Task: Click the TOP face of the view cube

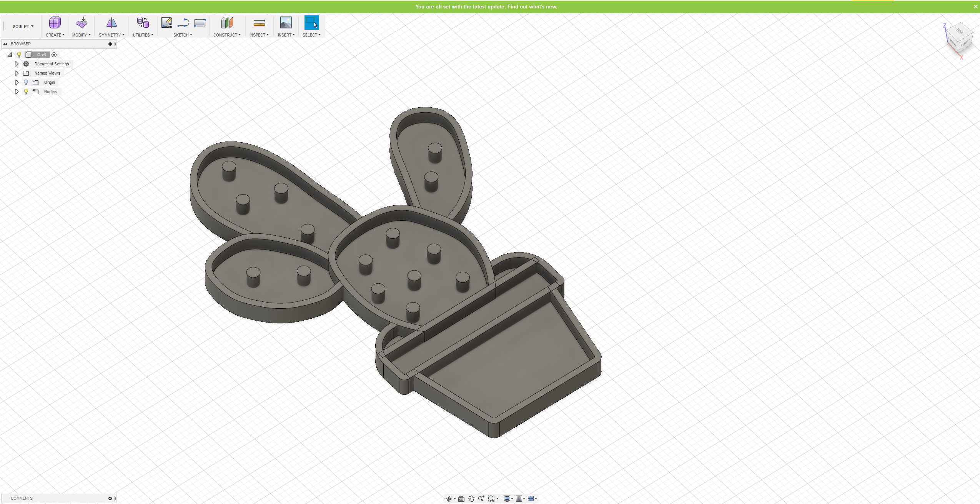Action: coord(960,32)
